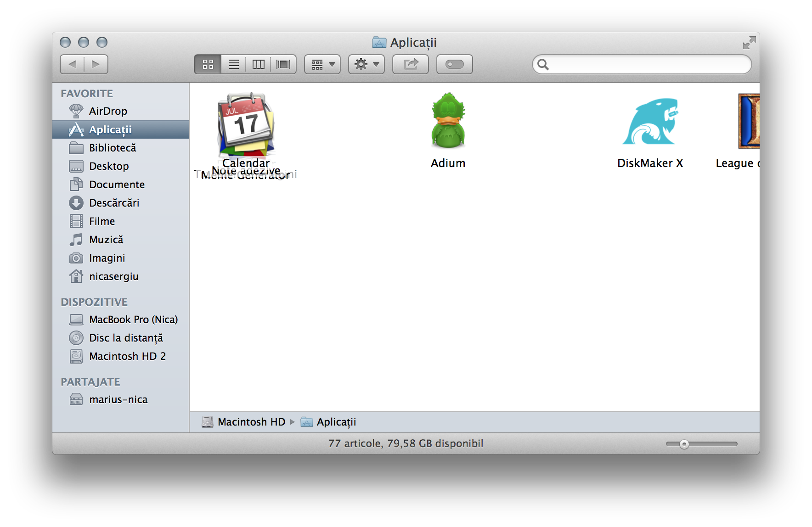
Task: Click Aplicații in the path bar
Action: pyautogui.click(x=328, y=422)
